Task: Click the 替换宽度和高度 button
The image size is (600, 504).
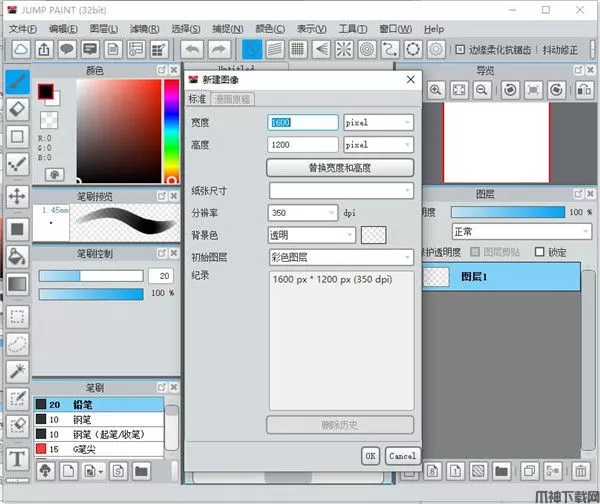Action: tap(340, 168)
